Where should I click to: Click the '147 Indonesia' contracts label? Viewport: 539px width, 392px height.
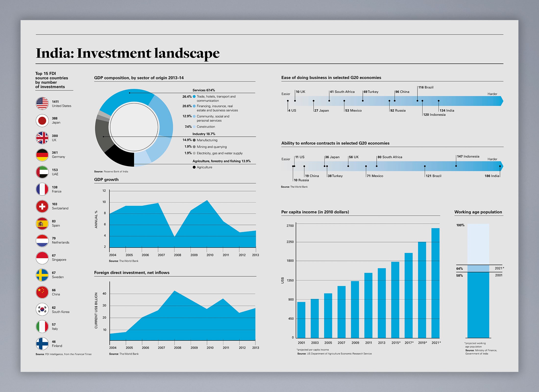click(x=468, y=156)
